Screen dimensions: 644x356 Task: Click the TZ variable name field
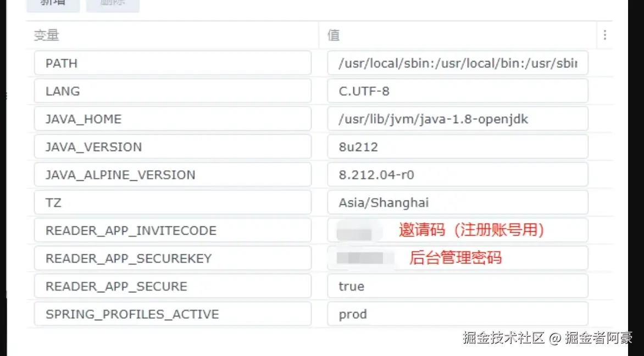[x=173, y=203]
